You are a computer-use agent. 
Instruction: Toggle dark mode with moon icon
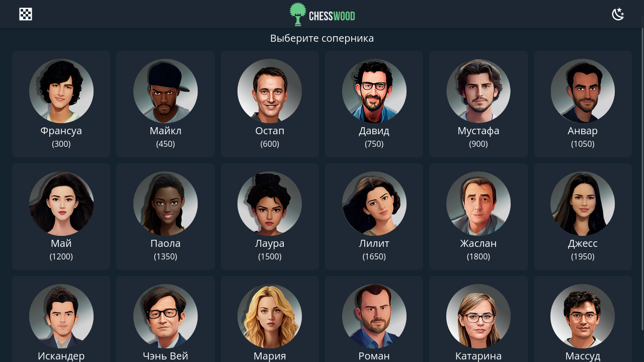(618, 14)
